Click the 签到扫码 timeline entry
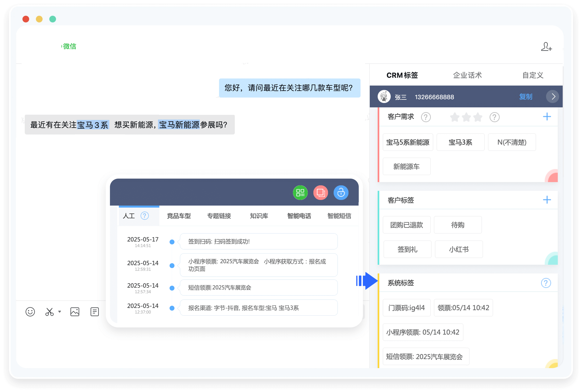Screen dimensions: 582x392 tap(258, 241)
